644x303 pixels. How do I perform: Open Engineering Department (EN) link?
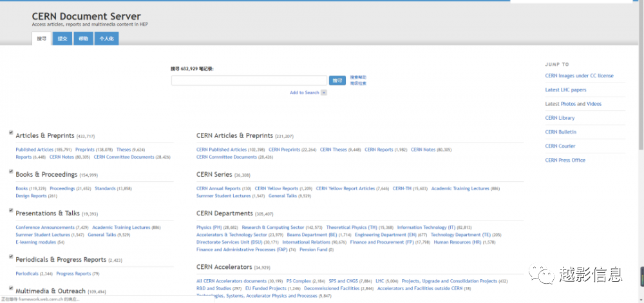pos(386,235)
